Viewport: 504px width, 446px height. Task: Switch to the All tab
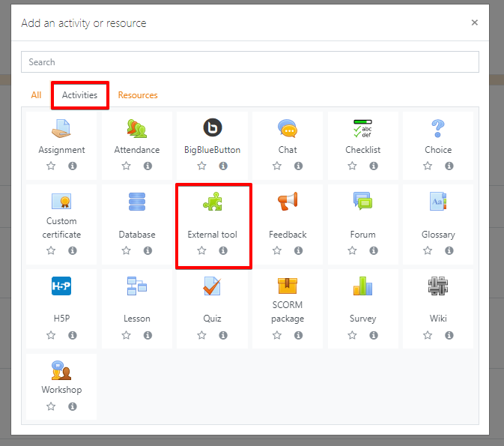click(36, 95)
